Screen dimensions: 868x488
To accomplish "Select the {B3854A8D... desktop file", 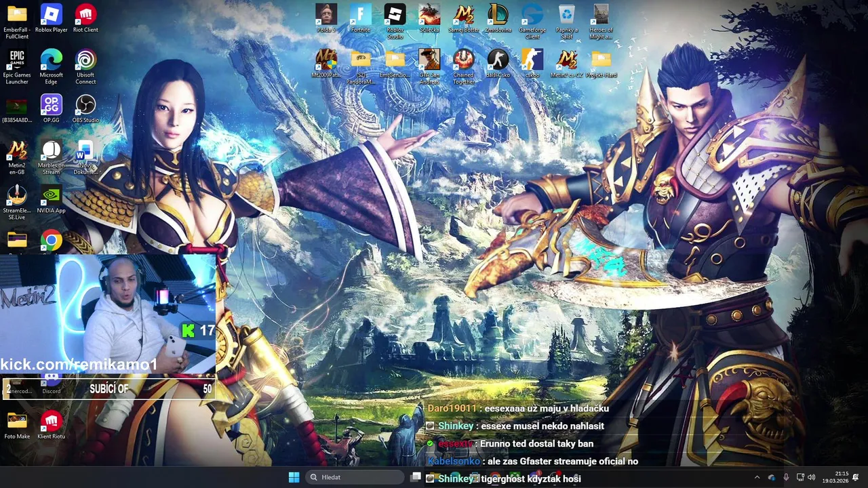I will tap(17, 110).
